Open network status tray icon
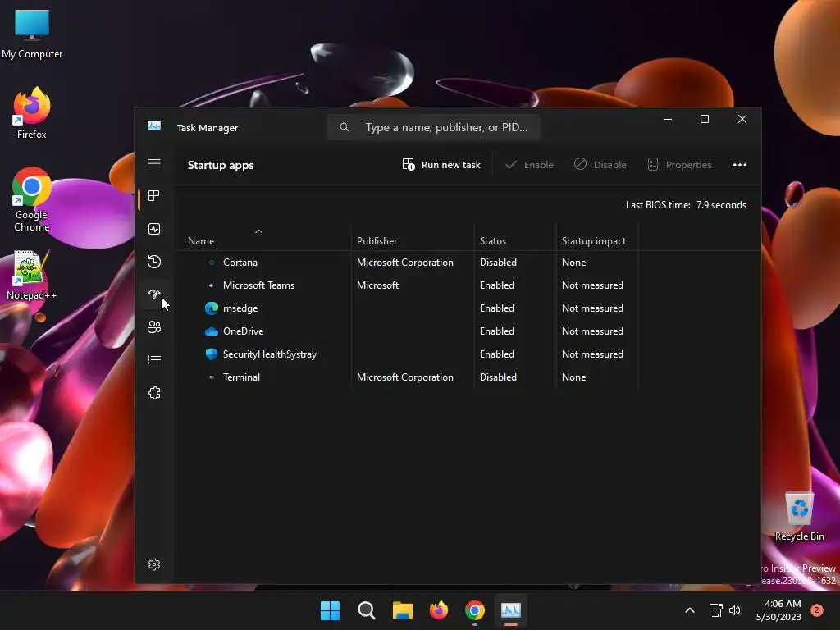Image resolution: width=840 pixels, height=630 pixels. click(x=715, y=610)
